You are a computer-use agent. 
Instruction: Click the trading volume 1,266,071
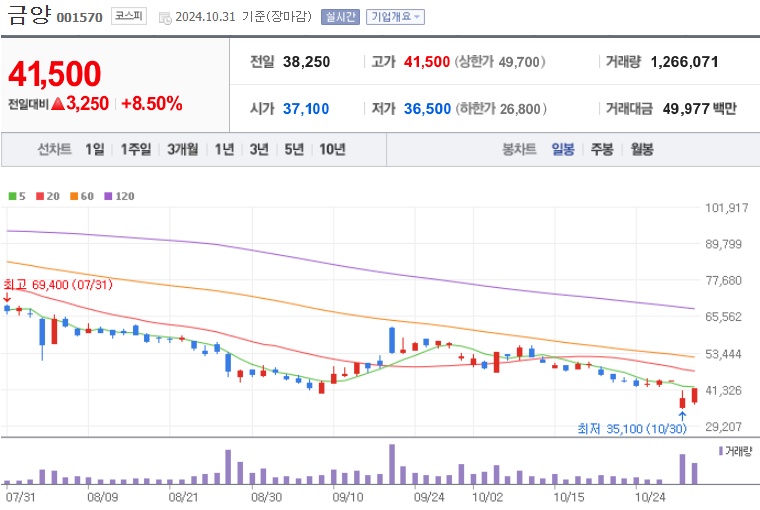pyautogui.click(x=684, y=62)
